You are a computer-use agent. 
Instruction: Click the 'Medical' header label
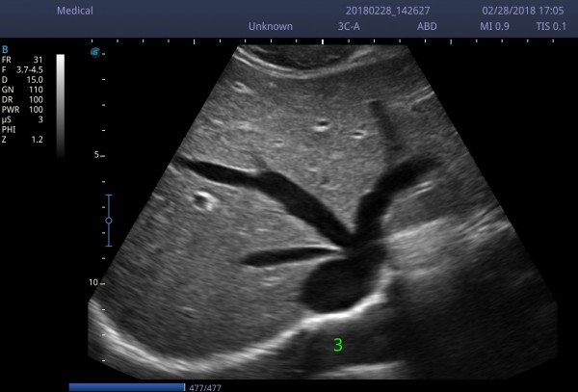pyautogui.click(x=75, y=11)
